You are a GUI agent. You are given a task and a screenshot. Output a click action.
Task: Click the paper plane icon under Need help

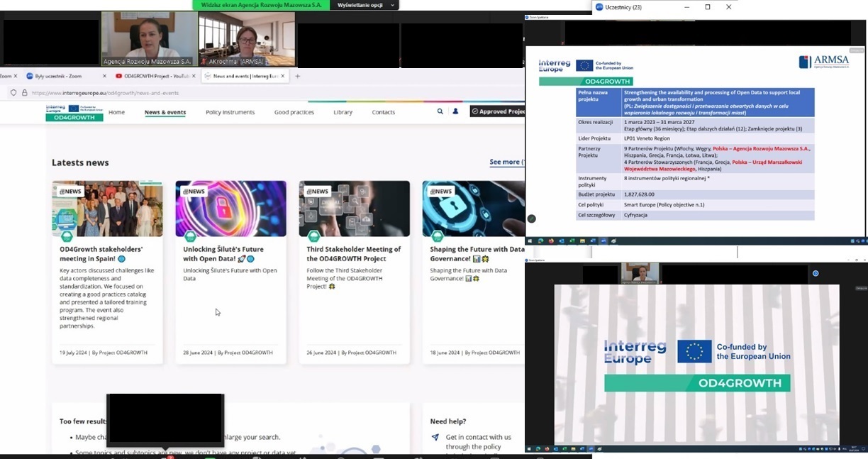pyautogui.click(x=435, y=438)
